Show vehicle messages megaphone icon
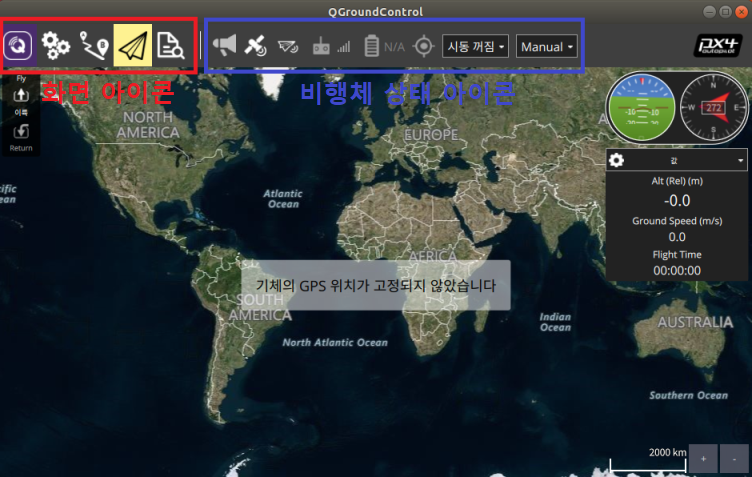This screenshot has width=752, height=477. [x=224, y=46]
